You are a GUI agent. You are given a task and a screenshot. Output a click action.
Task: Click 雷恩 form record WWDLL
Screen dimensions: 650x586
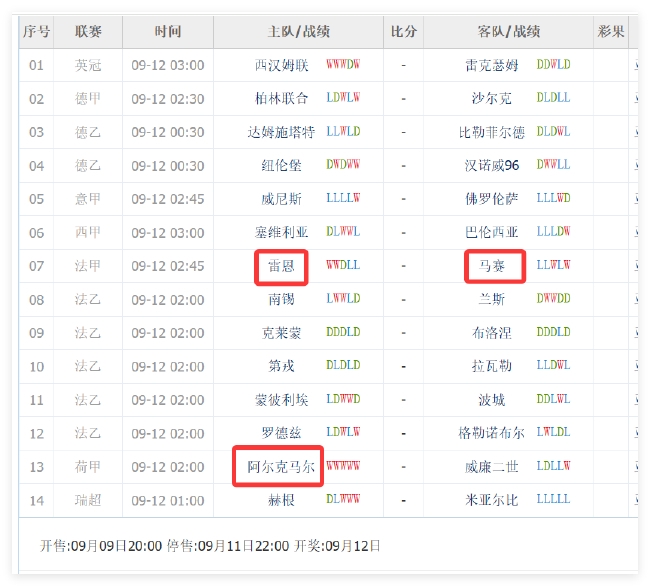pyautogui.click(x=343, y=265)
